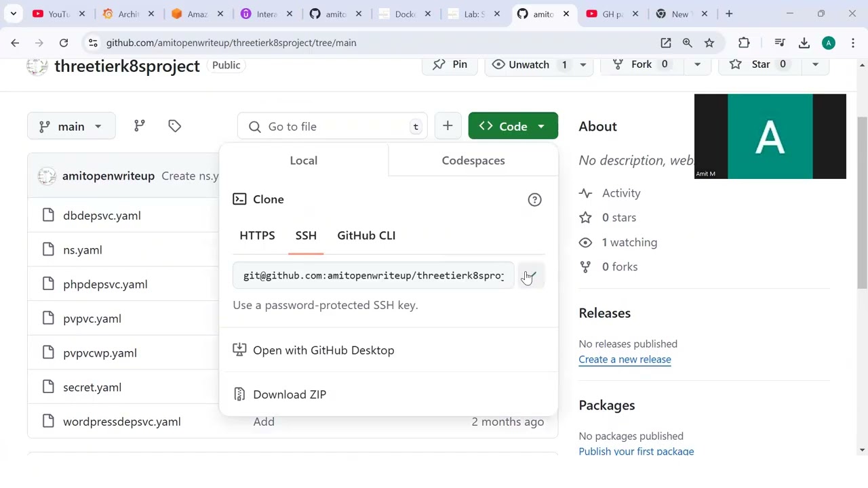Fork the repository
The height and width of the screenshot is (488, 868).
[x=642, y=64]
